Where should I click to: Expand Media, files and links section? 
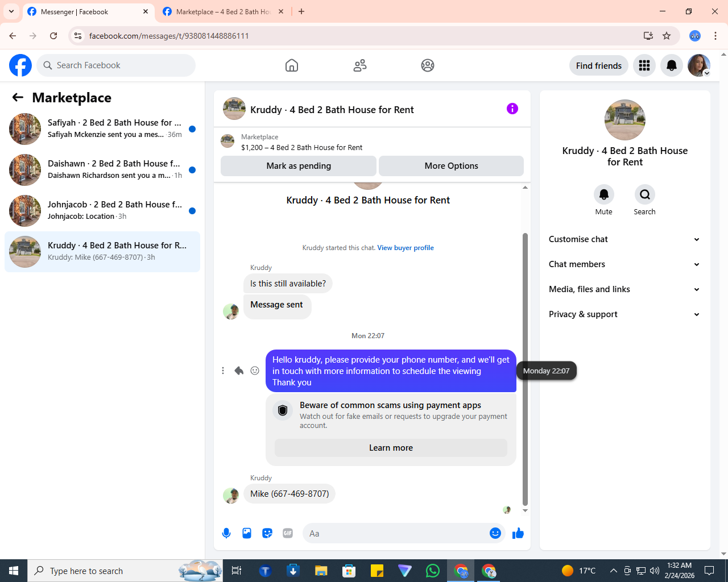pos(625,289)
